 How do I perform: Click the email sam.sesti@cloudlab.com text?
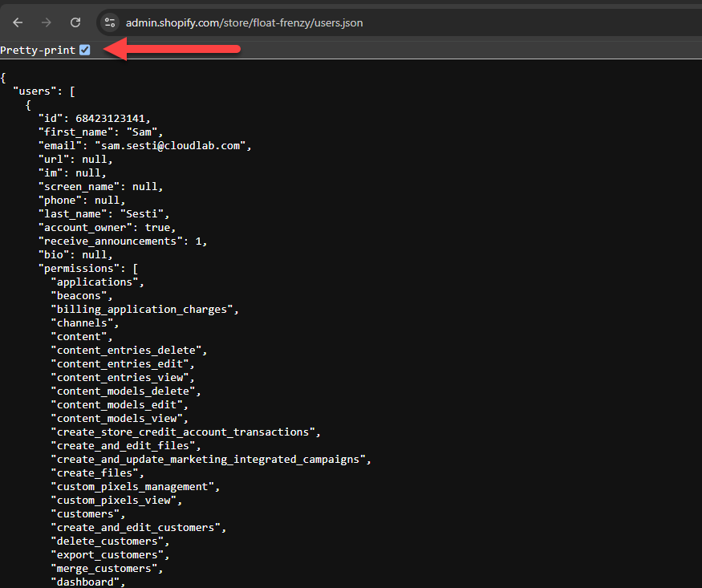172,146
